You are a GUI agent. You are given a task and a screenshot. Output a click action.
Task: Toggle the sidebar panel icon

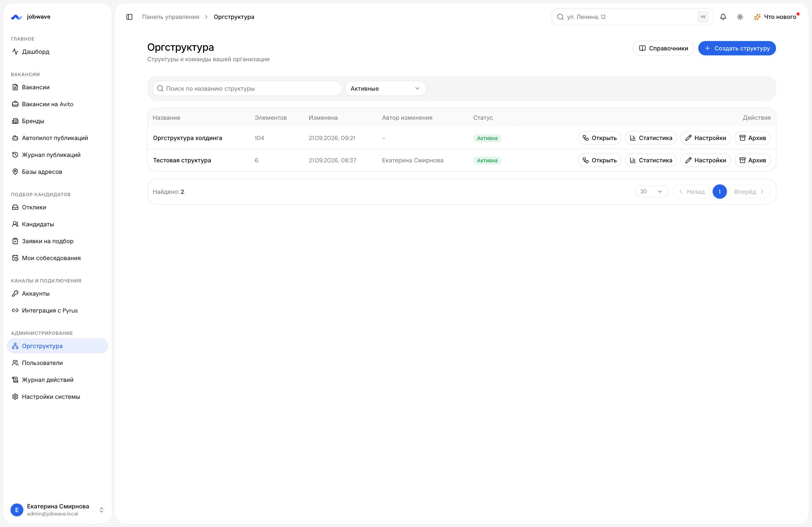(129, 17)
